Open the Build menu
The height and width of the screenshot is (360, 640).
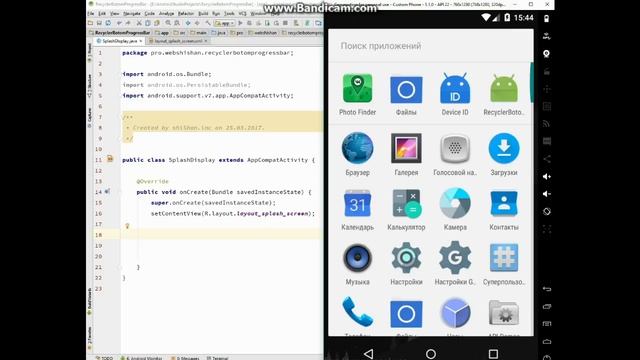(x=203, y=13)
